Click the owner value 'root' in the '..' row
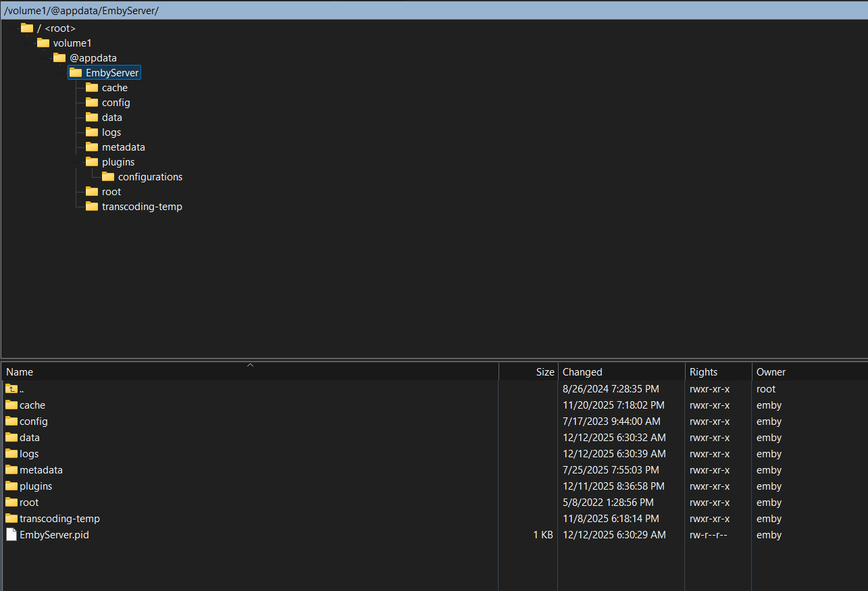The height and width of the screenshot is (591, 868). pyautogui.click(x=766, y=389)
